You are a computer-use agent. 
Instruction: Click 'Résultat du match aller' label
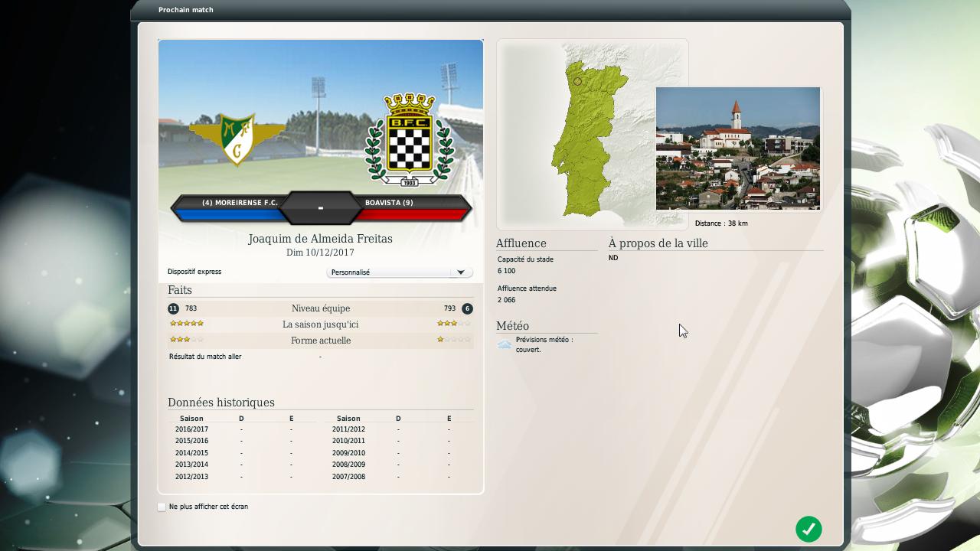click(x=205, y=357)
